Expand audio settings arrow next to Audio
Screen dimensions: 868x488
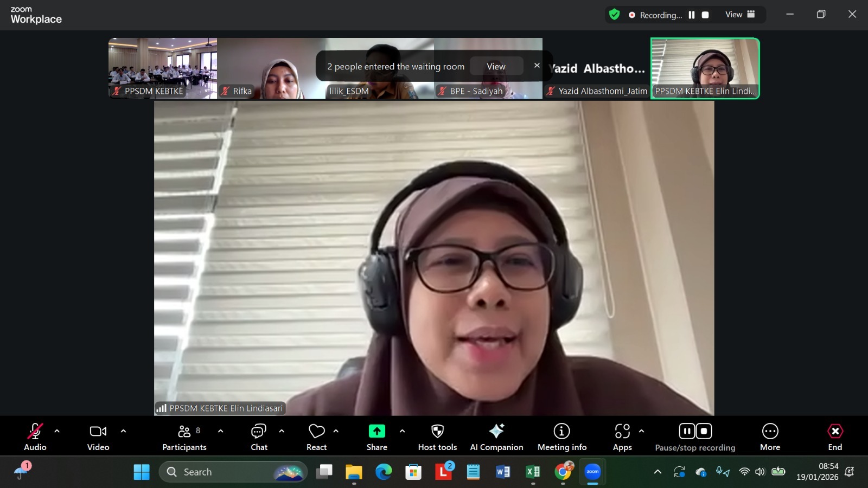point(57,432)
